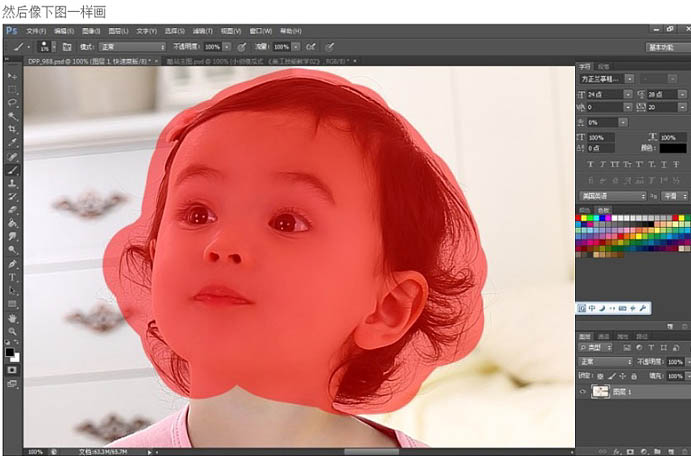Screen dimensions: 691x456
Task: Select the Move tool
Action: click(x=12, y=76)
